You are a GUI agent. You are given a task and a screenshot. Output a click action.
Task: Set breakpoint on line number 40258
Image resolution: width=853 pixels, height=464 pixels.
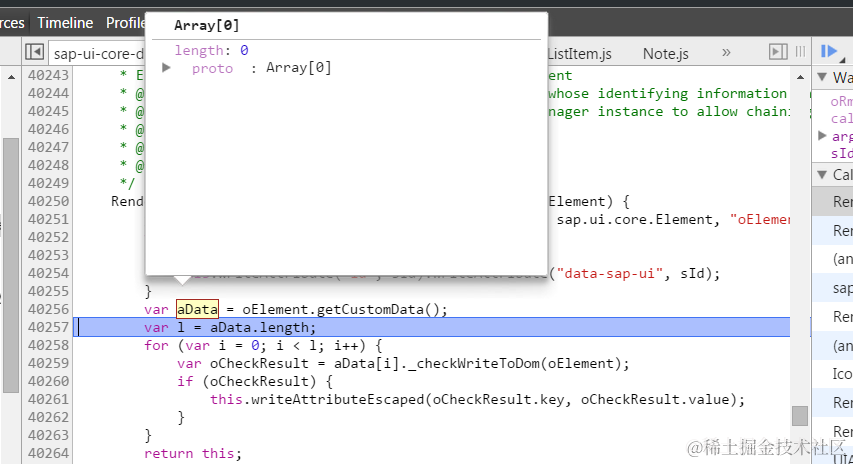(x=48, y=345)
